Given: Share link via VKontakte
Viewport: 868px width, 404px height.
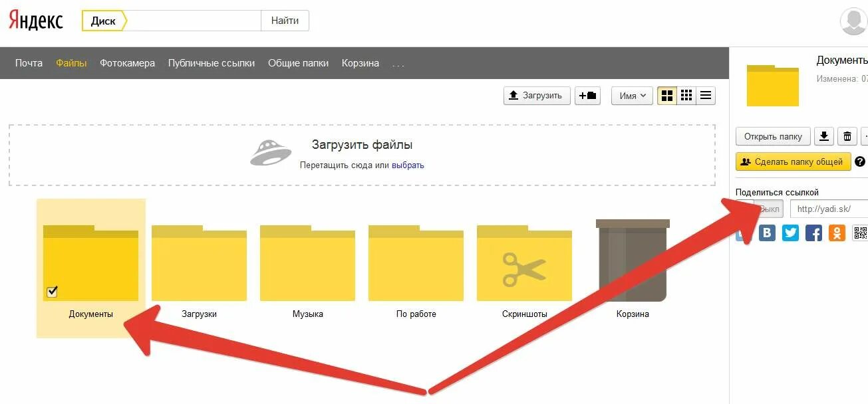Looking at the screenshot, I should pos(768,233).
